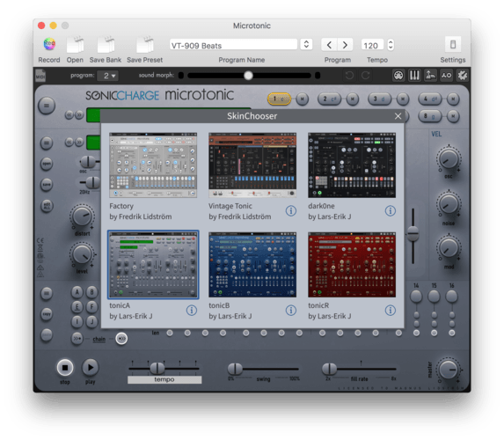Select the tonicB blue skin thumbnail
504x440 pixels.
[252, 264]
